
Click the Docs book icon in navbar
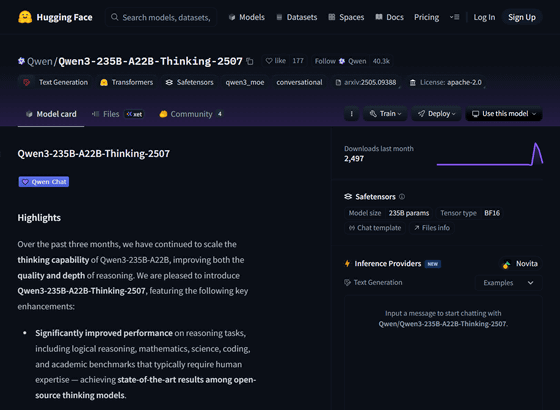(379, 17)
